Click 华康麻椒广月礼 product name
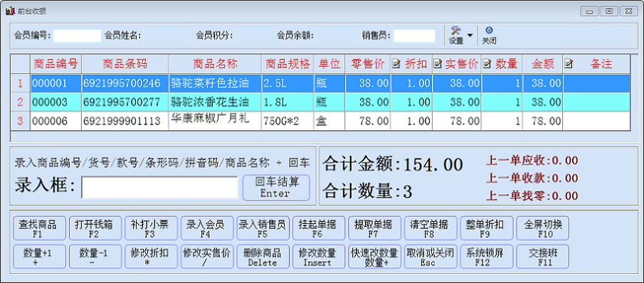 (x=215, y=121)
